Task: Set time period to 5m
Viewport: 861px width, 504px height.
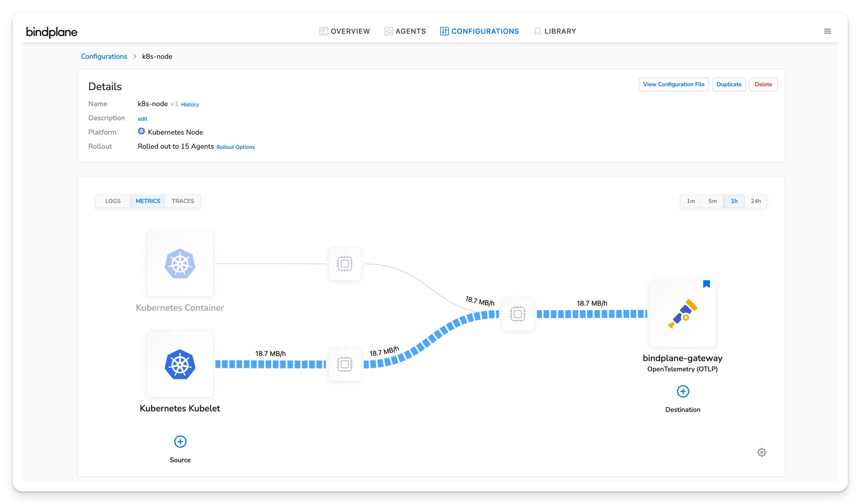Action: pyautogui.click(x=713, y=201)
